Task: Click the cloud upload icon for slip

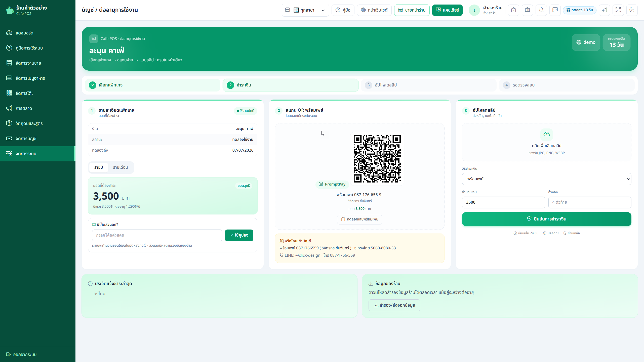Action: 547,134
